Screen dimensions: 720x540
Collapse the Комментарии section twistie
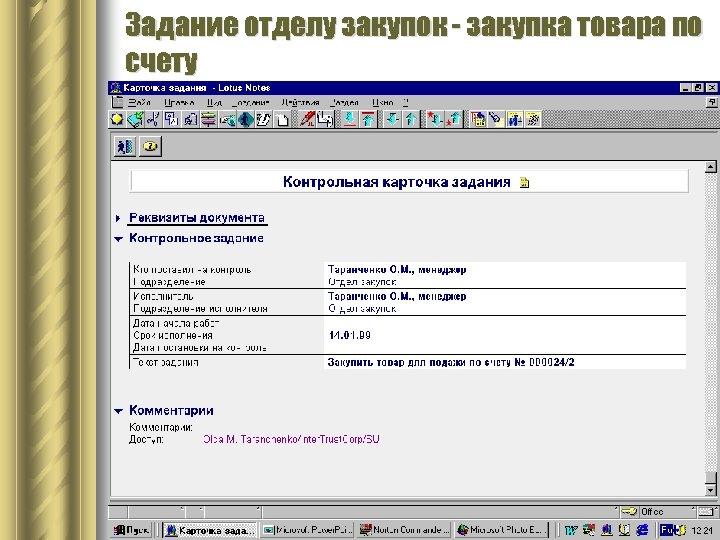pyautogui.click(x=118, y=411)
